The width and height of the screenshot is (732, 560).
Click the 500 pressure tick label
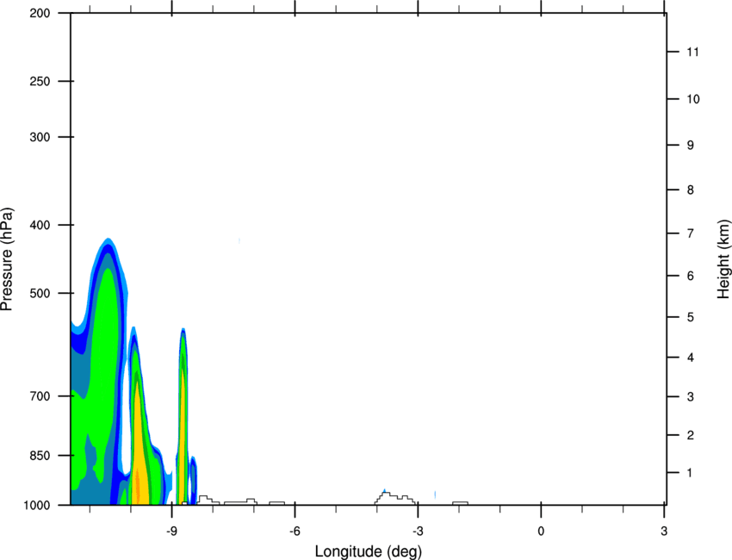40,293
